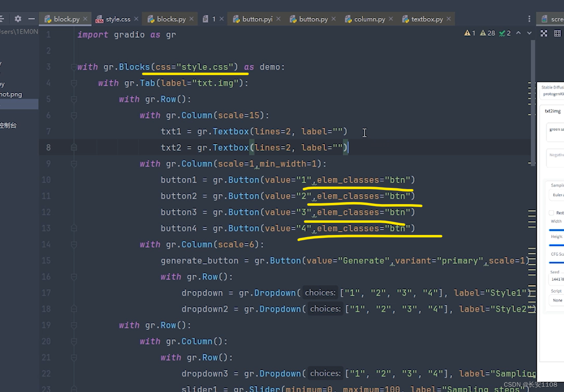Collapse the gr.Tab block at line 4
This screenshot has height=392, width=564.
(x=74, y=83)
